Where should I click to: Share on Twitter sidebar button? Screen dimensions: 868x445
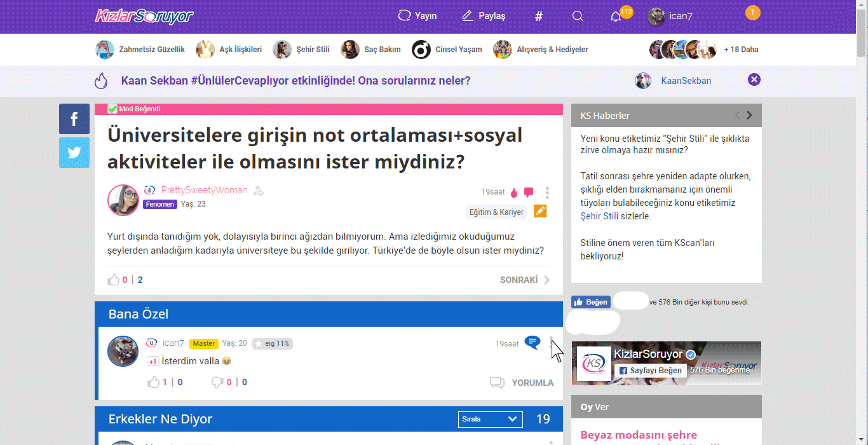coord(74,153)
